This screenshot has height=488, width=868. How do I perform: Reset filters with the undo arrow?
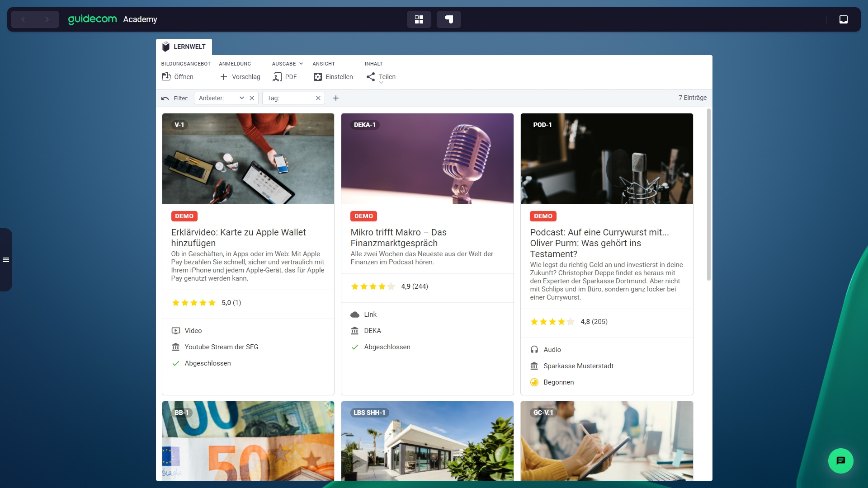[x=165, y=98]
